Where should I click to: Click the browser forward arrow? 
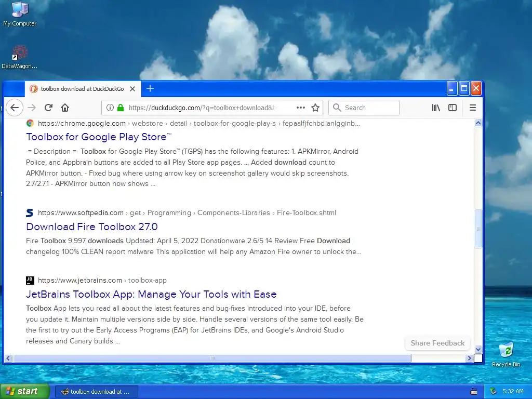click(32, 108)
